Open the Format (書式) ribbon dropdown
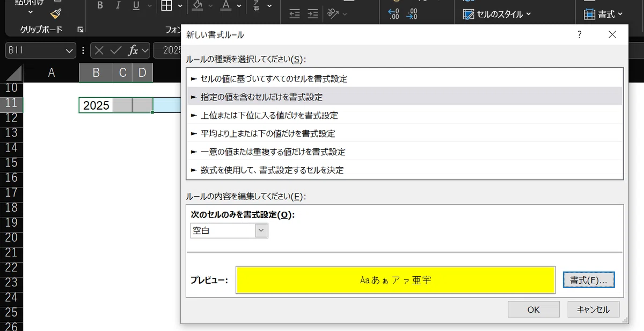Screen dimensions: 644x331 (603, 15)
